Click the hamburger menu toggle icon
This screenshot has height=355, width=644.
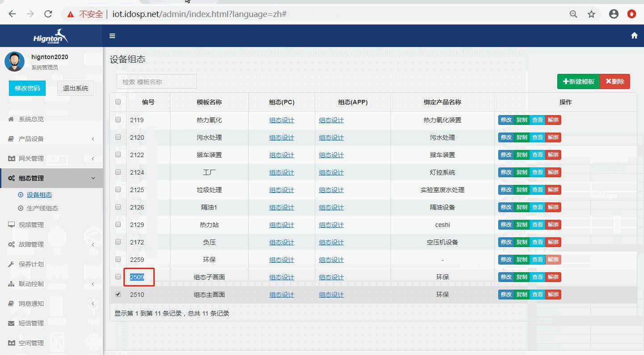tap(112, 36)
